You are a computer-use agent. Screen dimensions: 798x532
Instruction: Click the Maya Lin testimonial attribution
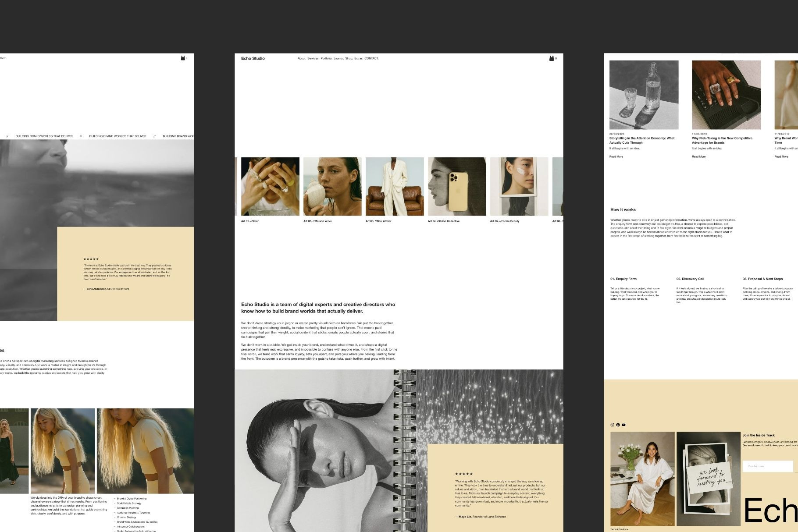[x=481, y=517]
